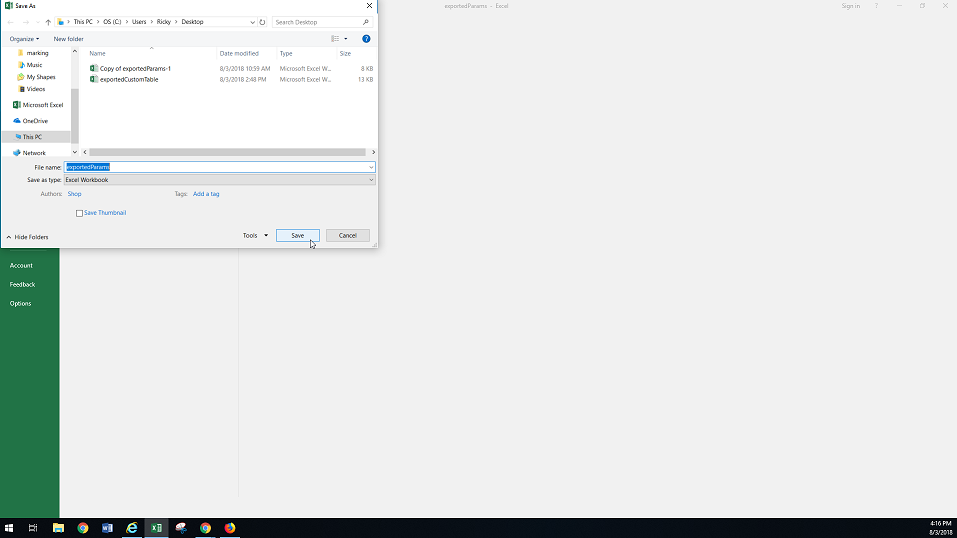Open the exportedCustomTable file
The height and width of the screenshot is (538, 957).
pos(129,80)
